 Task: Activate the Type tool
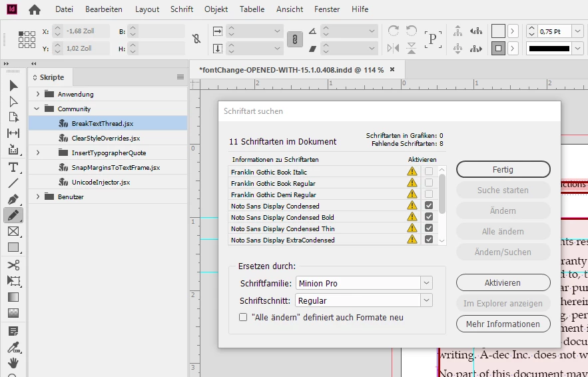coord(13,167)
